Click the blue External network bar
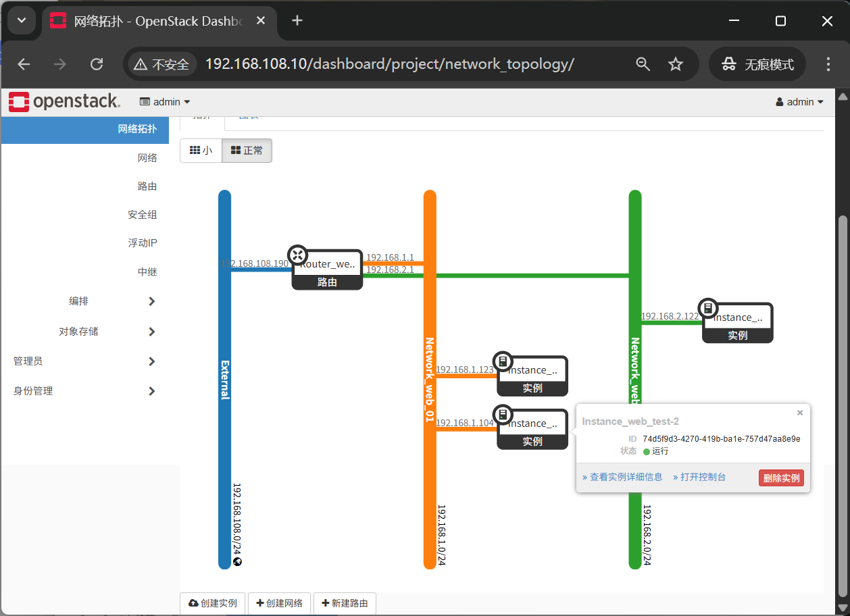This screenshot has width=850, height=616. click(x=224, y=380)
